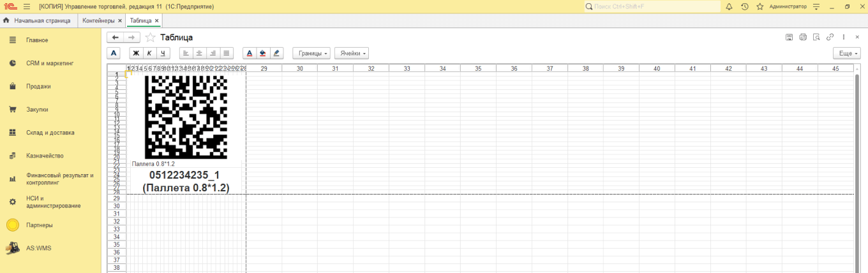Screen dimensions: 868x273
Task: Open favorites star in the title bar
Action: click(x=760, y=6)
